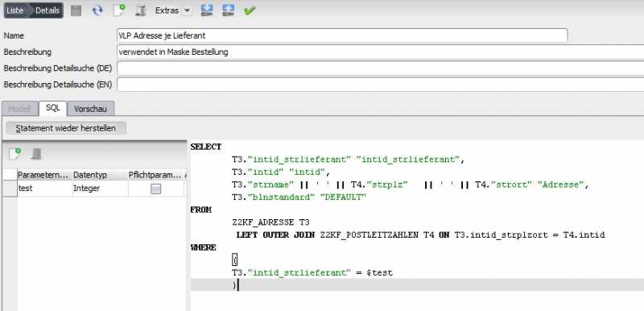Switch to the Liste view

(x=15, y=10)
